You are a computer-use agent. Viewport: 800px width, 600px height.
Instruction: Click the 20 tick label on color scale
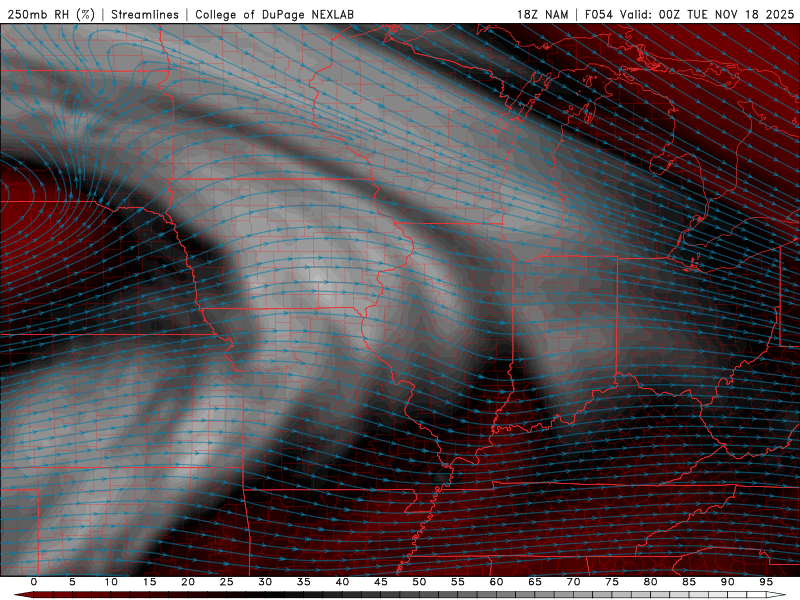coord(188,582)
